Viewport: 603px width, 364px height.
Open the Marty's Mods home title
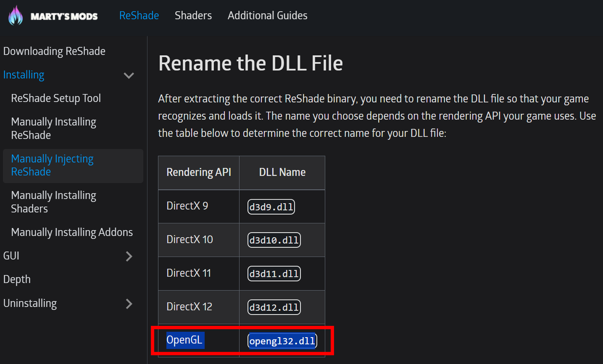(x=64, y=16)
